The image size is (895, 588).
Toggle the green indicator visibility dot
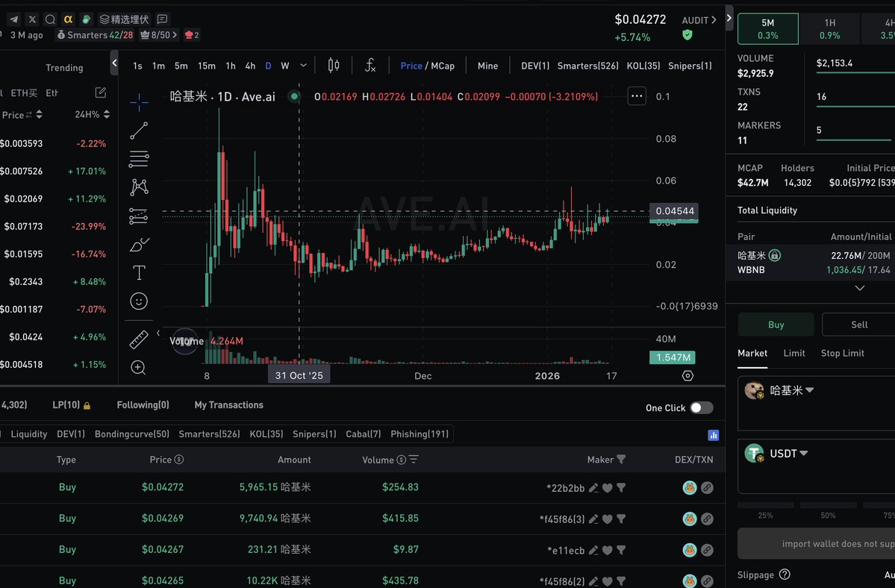(x=294, y=96)
